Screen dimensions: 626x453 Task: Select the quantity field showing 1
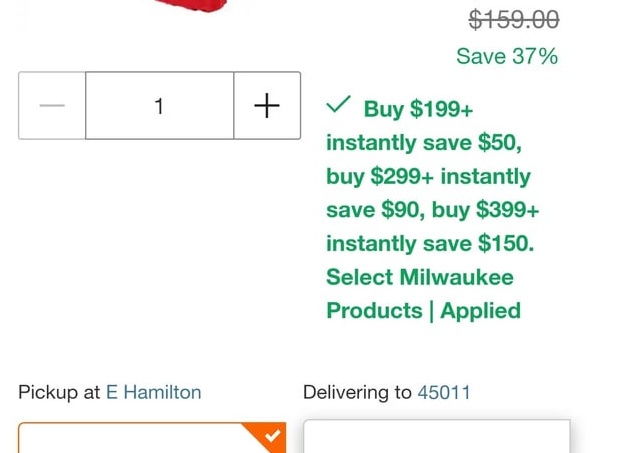160,106
